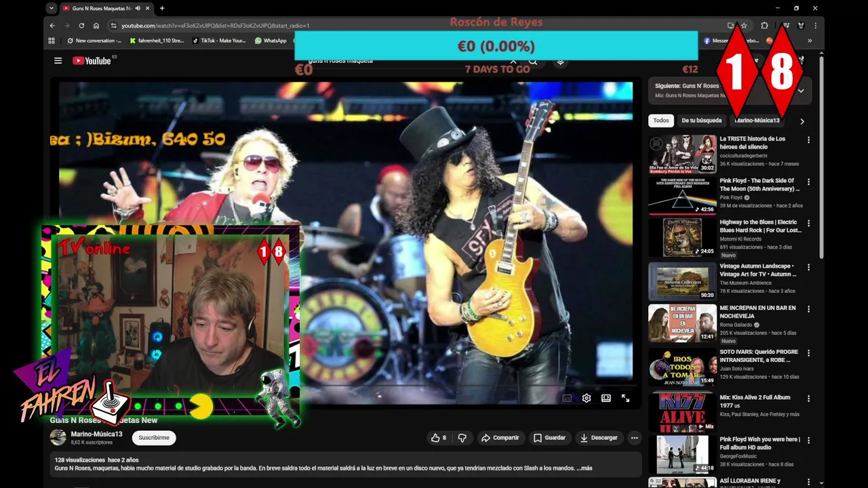868x488 pixels.
Task: Open the tab search dropdown arrow
Action: tap(52, 8)
